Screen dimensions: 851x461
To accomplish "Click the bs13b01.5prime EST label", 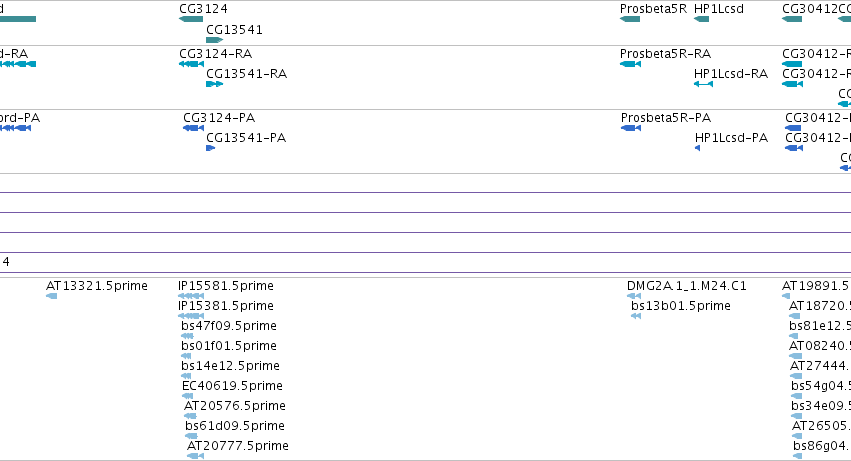I will pos(681,306).
